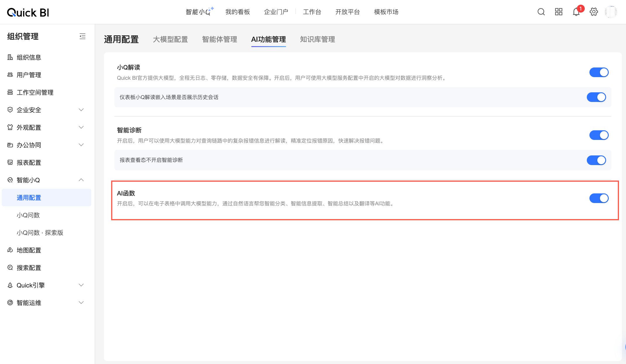Click the 地图配置 sidebar icon

pos(10,250)
